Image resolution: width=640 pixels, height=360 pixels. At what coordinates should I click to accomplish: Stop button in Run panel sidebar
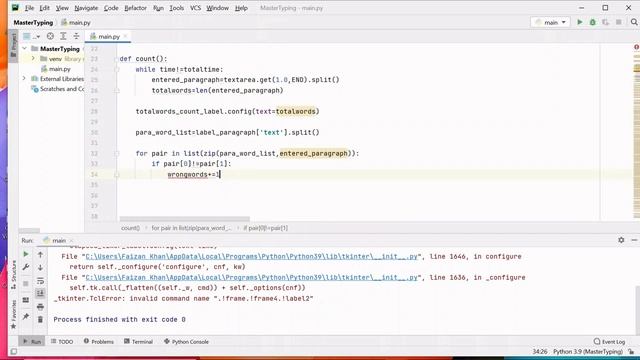(x=26, y=283)
